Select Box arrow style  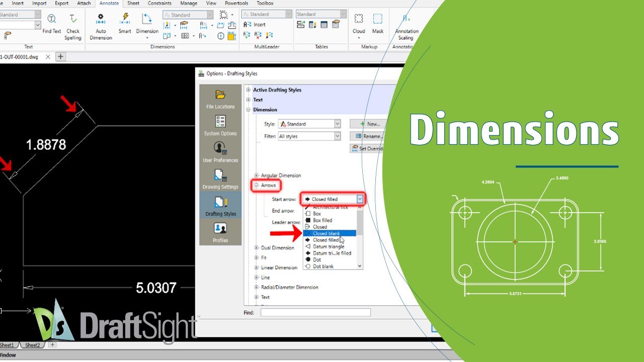tap(330, 214)
